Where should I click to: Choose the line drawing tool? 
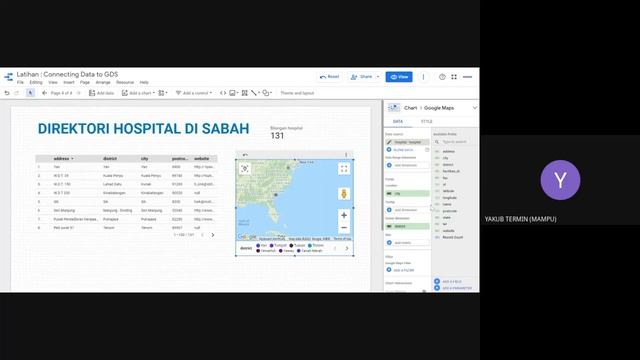255,93
